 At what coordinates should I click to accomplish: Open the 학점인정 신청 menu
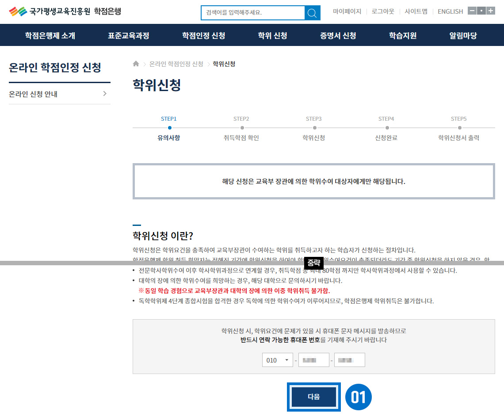[203, 36]
